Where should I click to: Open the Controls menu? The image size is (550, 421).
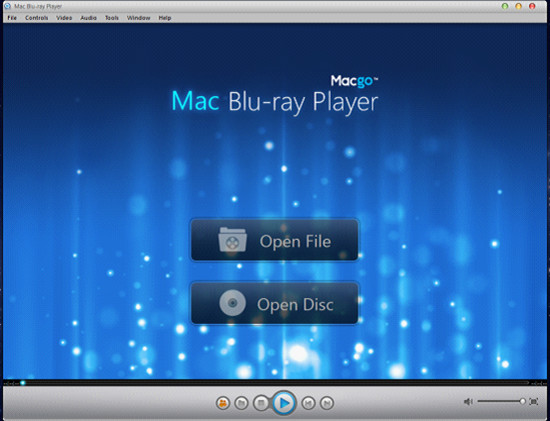pos(36,18)
